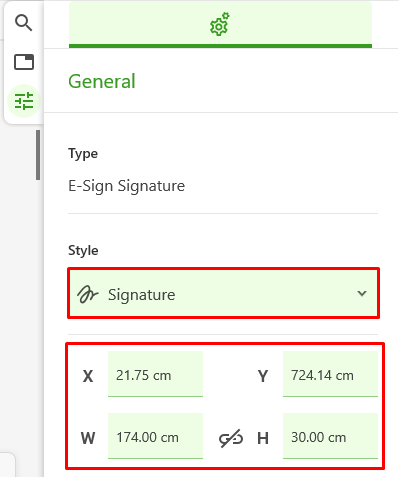Click the gear cog icon at top
Image resolution: width=399 pixels, height=477 pixels.
220,24
